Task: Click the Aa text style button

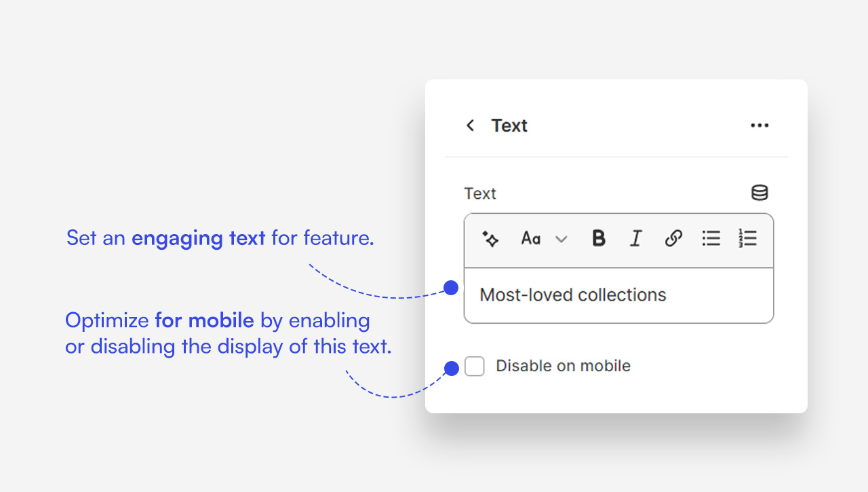Action: 530,239
